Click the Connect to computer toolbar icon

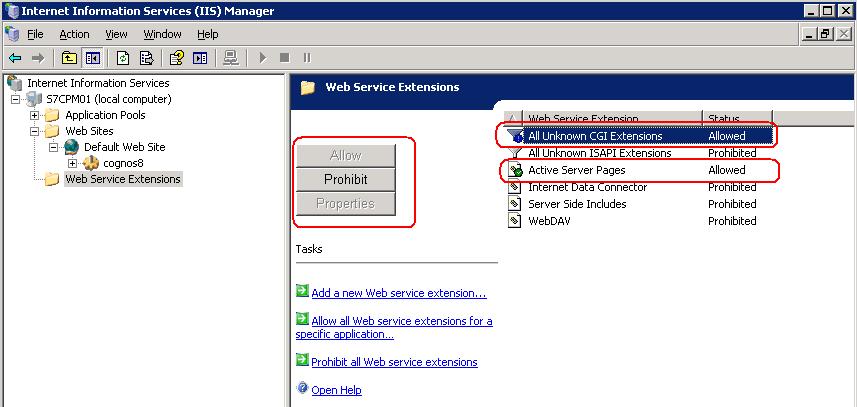pyautogui.click(x=231, y=57)
